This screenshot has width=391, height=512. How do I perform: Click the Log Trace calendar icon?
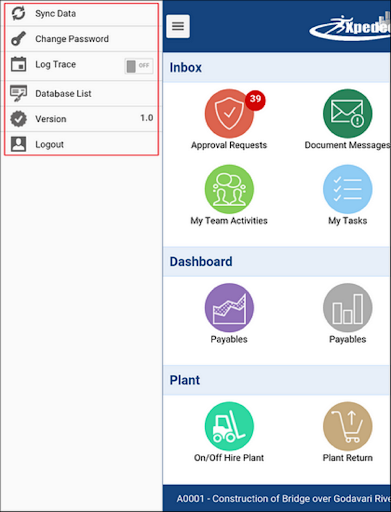[x=18, y=64]
